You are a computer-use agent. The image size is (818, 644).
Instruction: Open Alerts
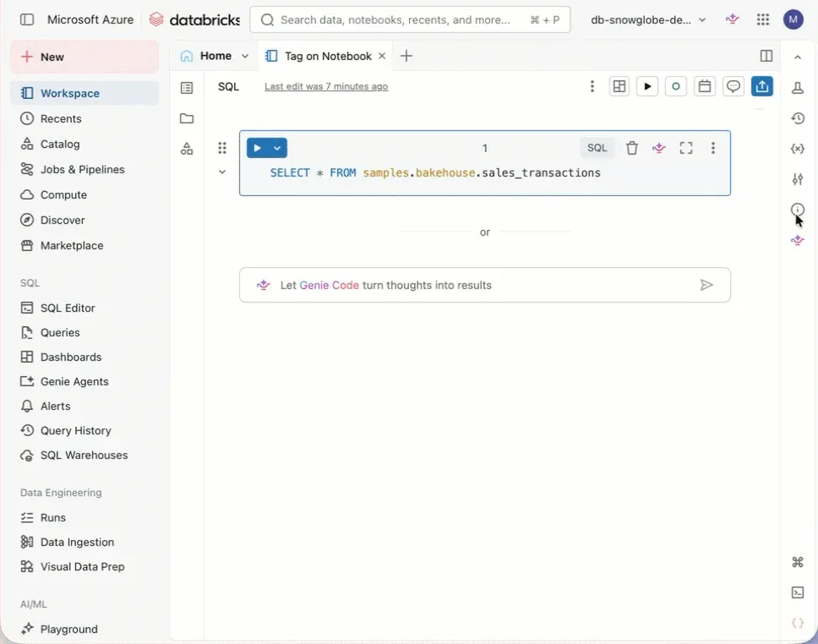pos(85,406)
